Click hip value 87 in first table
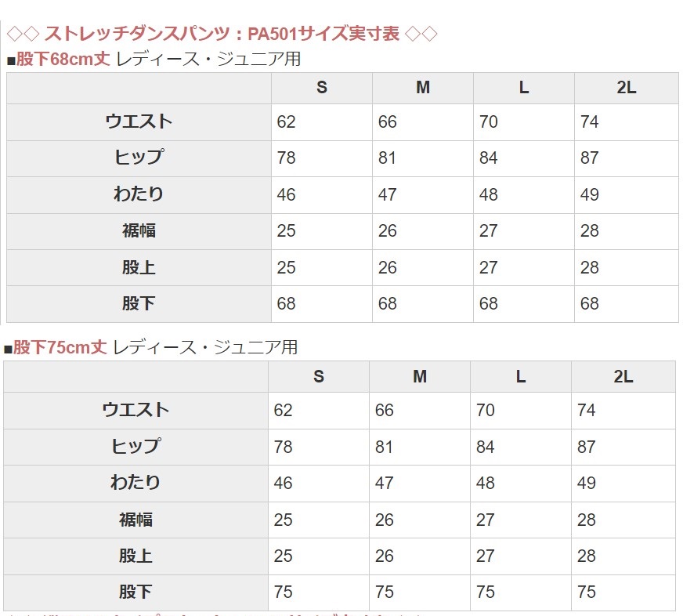This screenshot has height=616, width=683. click(x=589, y=158)
